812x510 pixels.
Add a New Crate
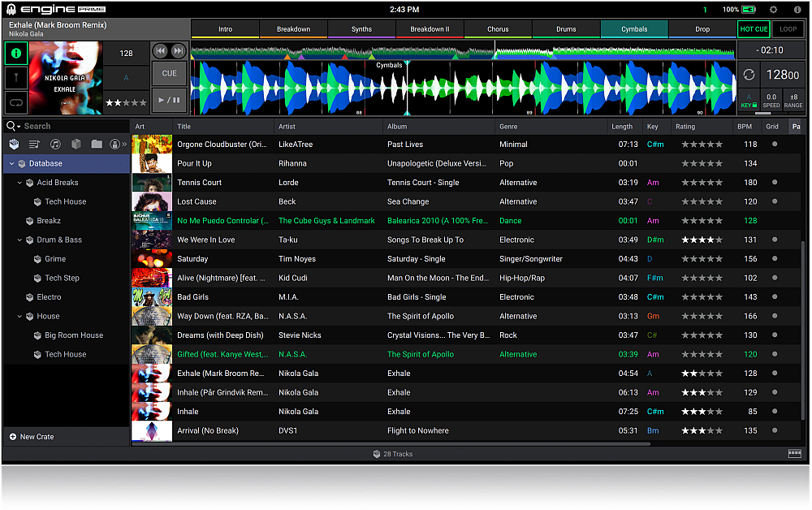32,437
